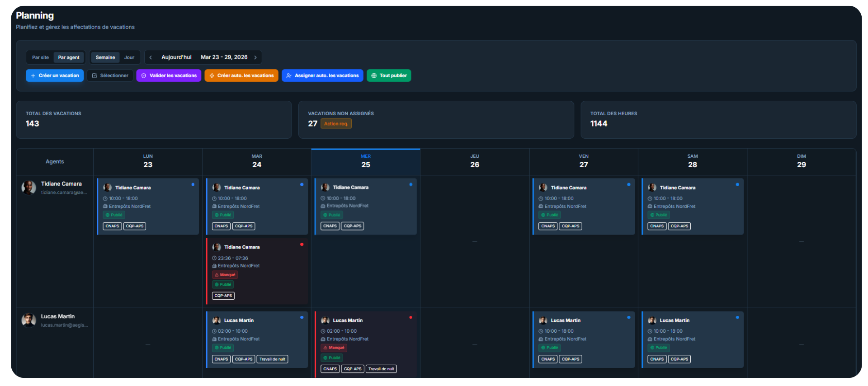Click Créer un vacation button
Viewport: 868px width, 386px height.
point(55,75)
